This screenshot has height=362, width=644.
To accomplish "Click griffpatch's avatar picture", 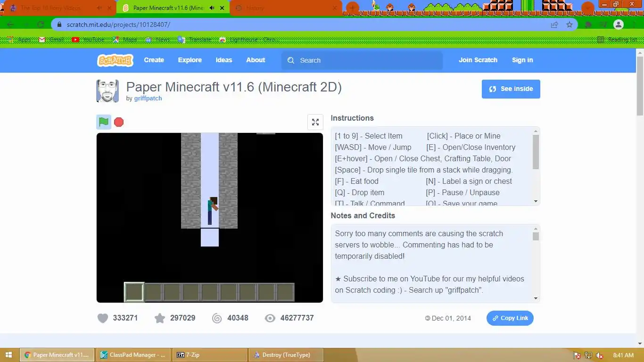I will [x=107, y=91].
